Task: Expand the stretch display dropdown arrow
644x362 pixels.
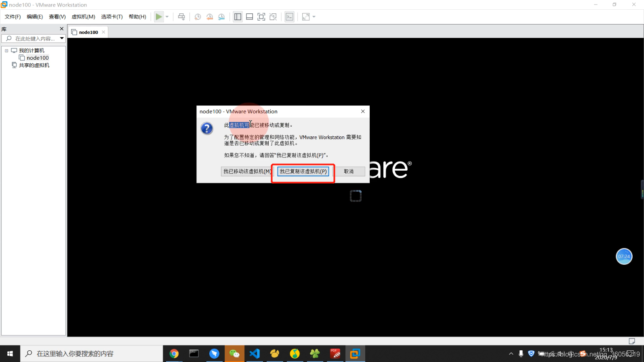Action: point(314,17)
